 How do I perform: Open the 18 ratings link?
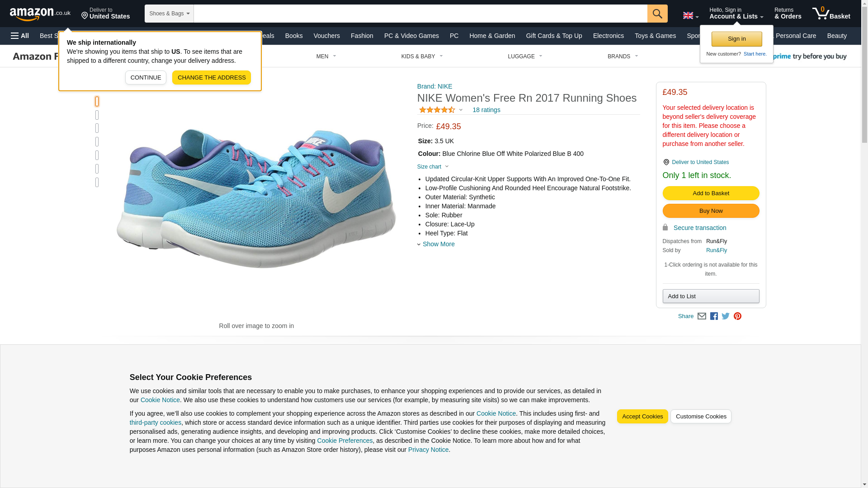486,110
